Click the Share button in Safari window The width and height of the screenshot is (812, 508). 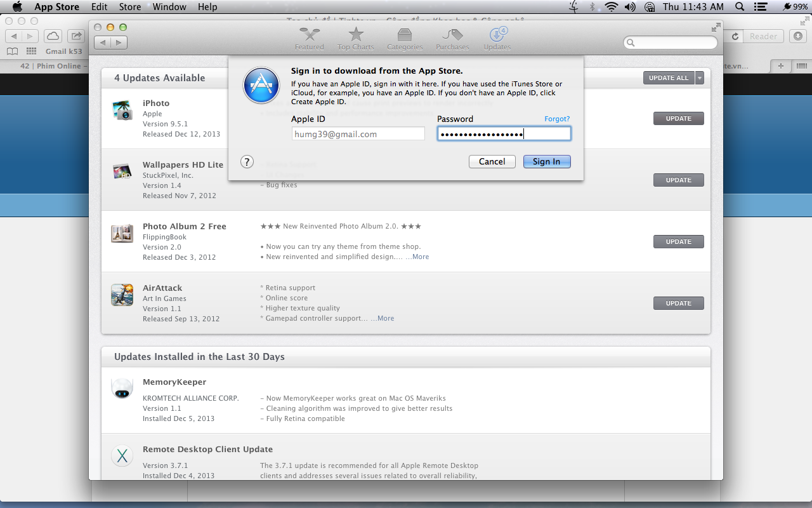[x=76, y=36]
